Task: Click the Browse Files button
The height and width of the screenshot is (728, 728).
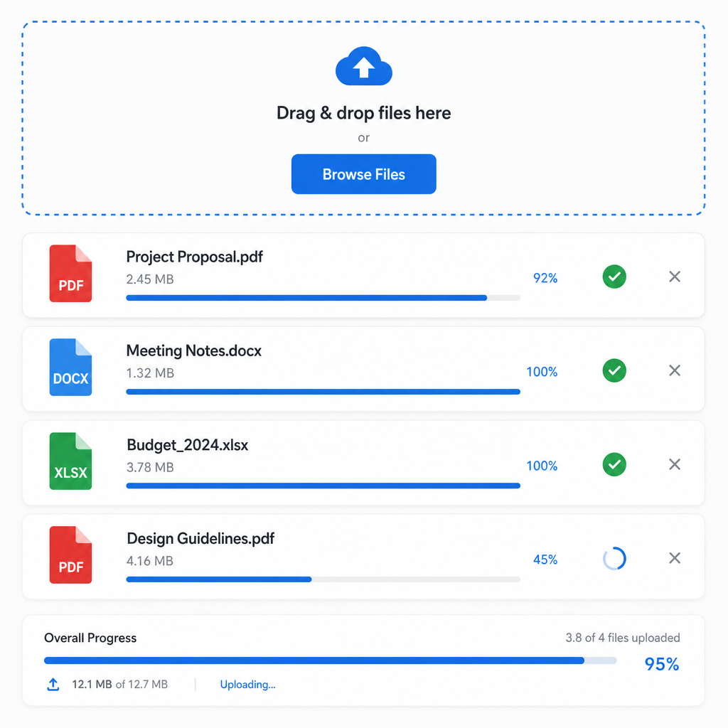Action: point(363,174)
